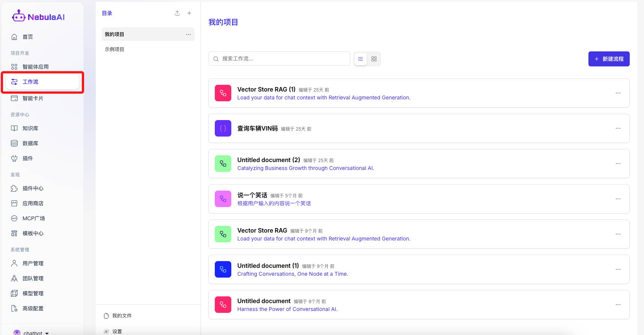The height and width of the screenshot is (335, 644).
Task: Click the 新建流程 button
Action: (x=609, y=59)
